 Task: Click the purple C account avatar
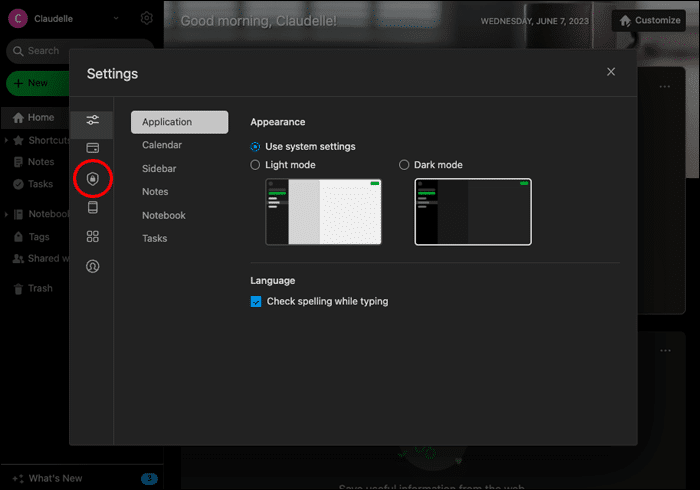18,18
